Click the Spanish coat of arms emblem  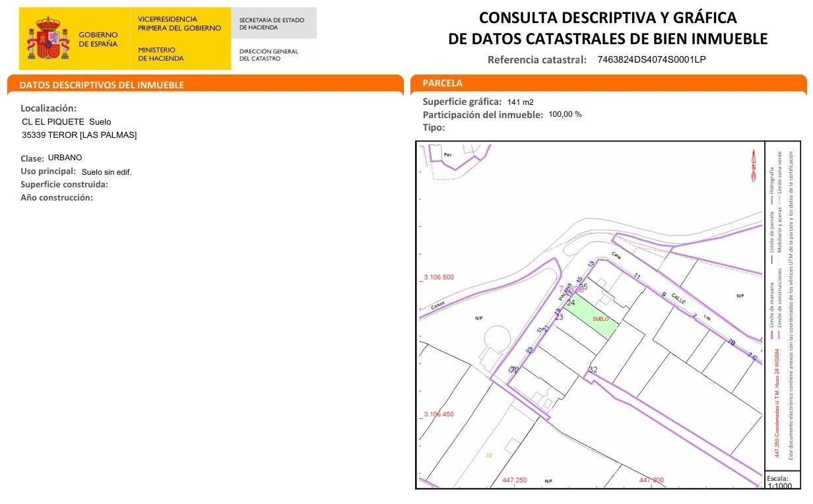(48, 39)
